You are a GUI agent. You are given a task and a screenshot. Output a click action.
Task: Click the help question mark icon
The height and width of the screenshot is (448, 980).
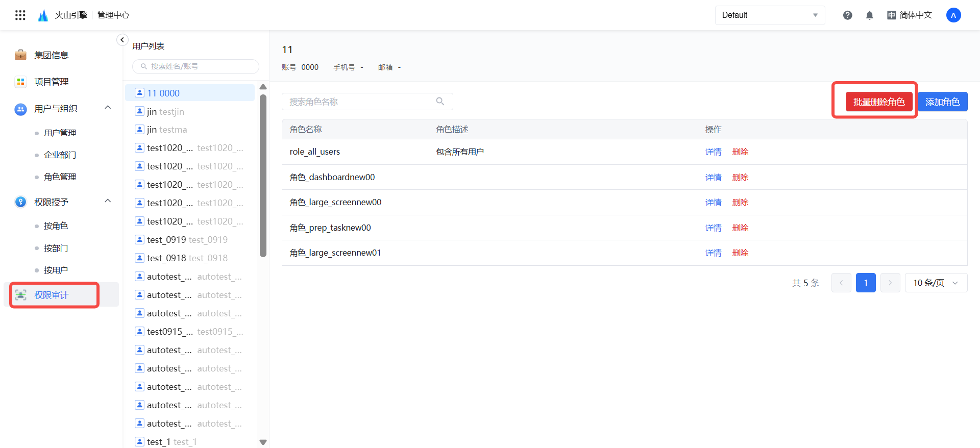tap(847, 15)
